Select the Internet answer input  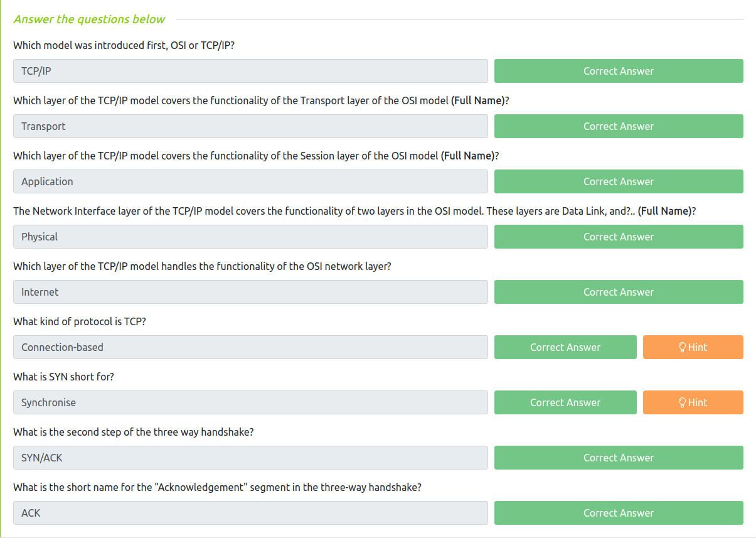click(250, 292)
